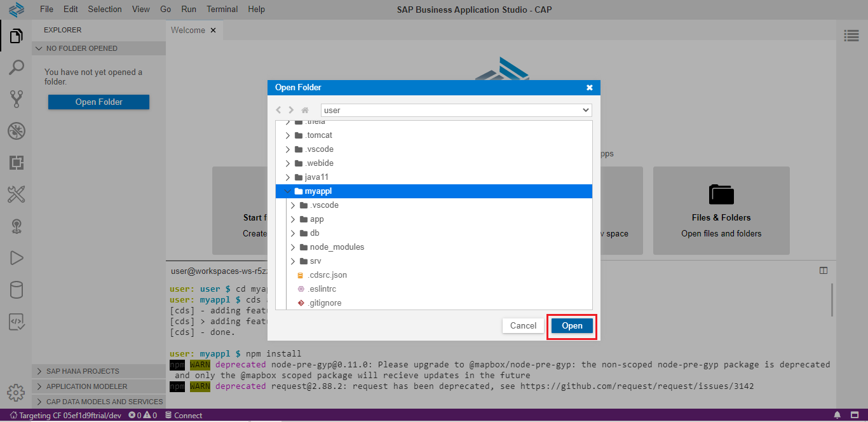This screenshot has height=422, width=868.
Task: Click Cancel in Open Folder dialog
Action: tap(523, 326)
